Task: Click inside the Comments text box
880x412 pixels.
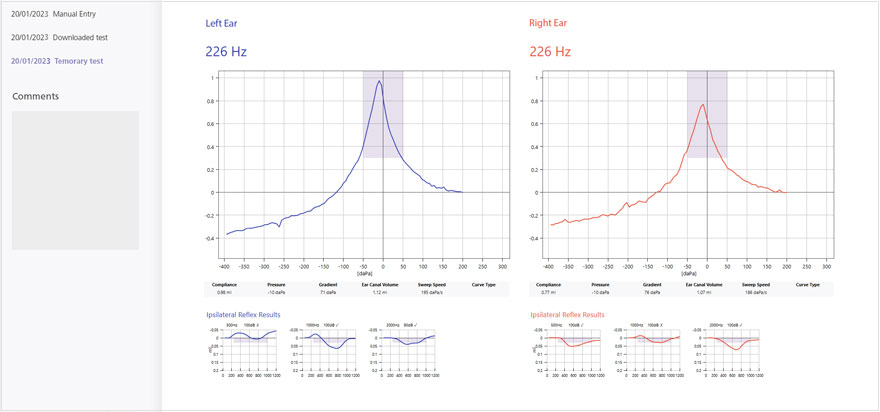Action: [x=75, y=180]
